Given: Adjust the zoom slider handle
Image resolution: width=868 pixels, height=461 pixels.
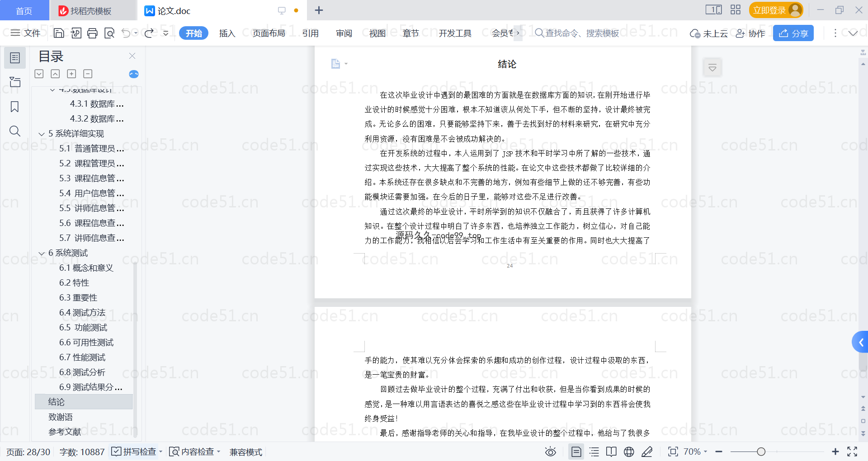Looking at the screenshot, I should 761,452.
